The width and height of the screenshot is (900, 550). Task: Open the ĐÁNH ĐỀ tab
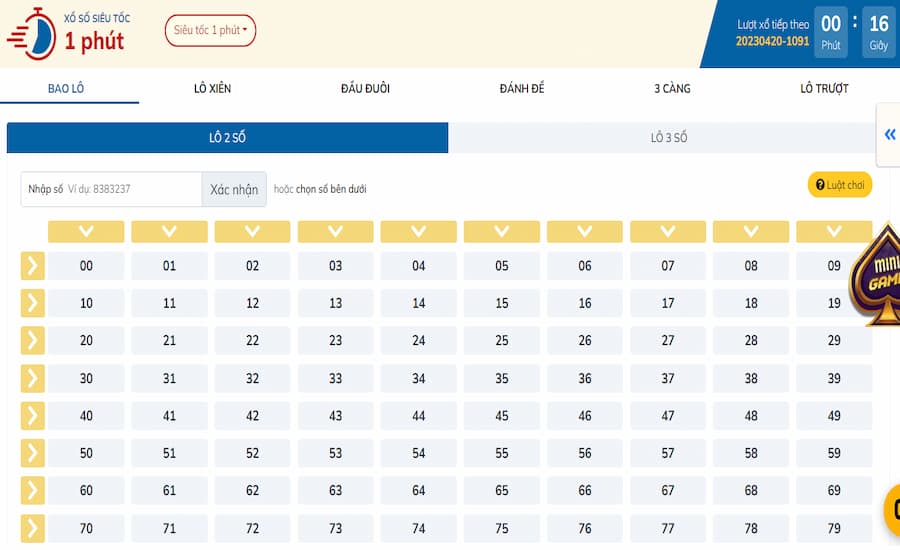coord(521,89)
